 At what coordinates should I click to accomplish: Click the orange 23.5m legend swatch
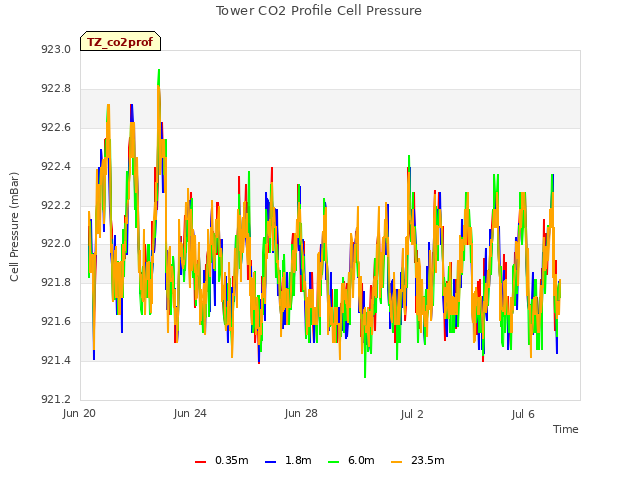[x=396, y=462]
